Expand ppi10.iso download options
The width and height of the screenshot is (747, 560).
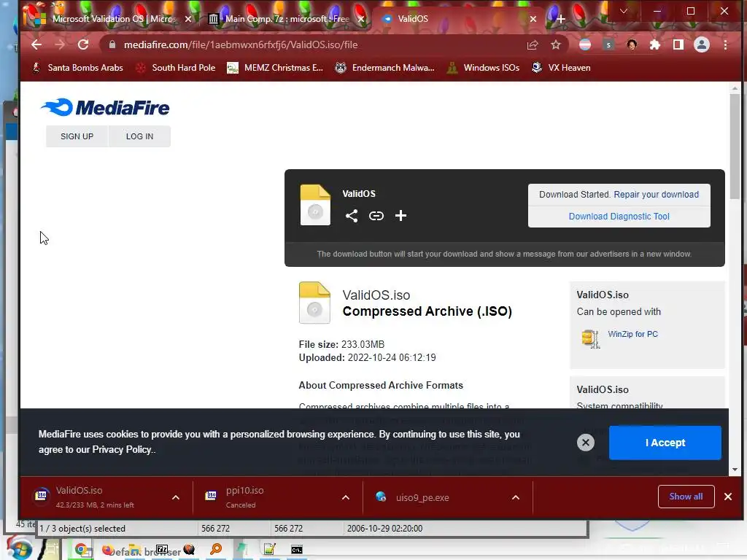point(346,497)
